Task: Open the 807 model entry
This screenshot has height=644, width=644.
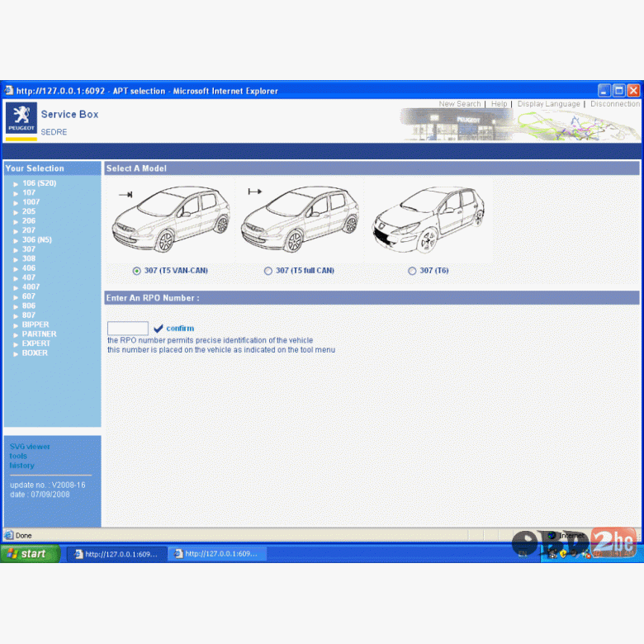Action: pos(29,315)
